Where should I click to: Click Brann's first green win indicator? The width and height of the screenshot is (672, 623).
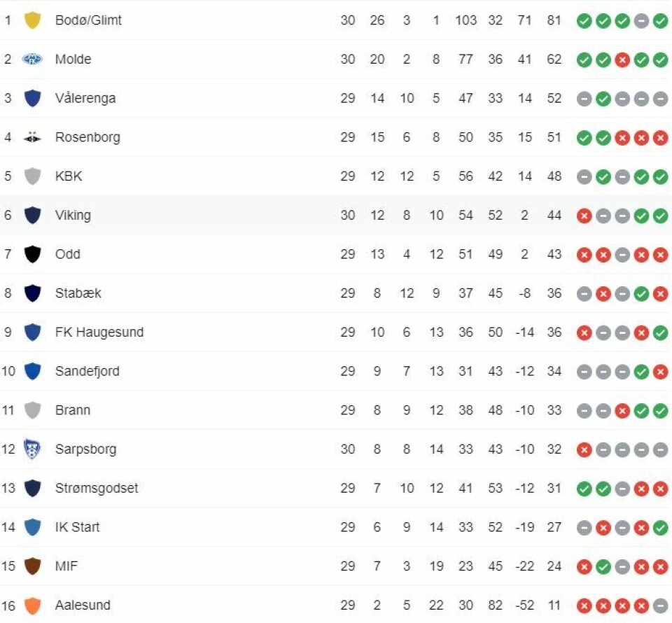click(x=641, y=411)
